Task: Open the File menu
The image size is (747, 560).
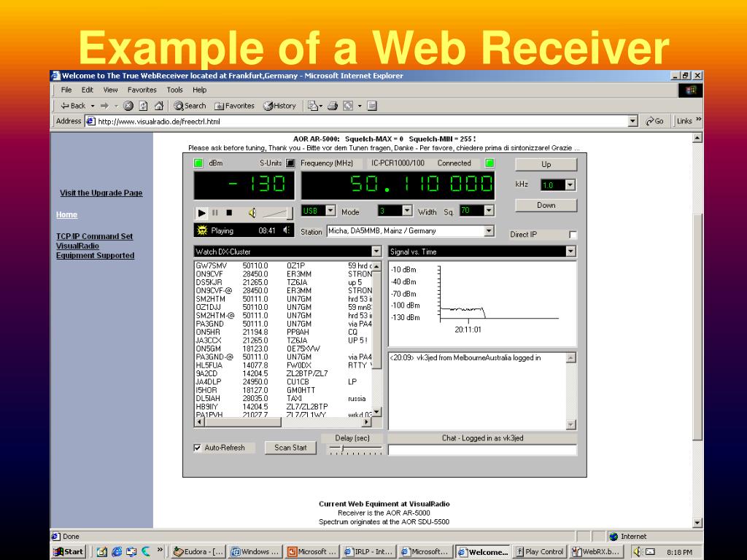Action: 66,90
